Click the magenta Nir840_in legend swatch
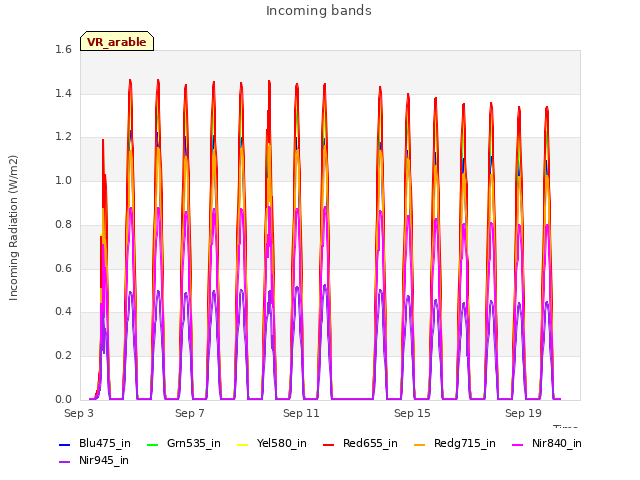Screen dimensions: 640x480 (x=518, y=444)
